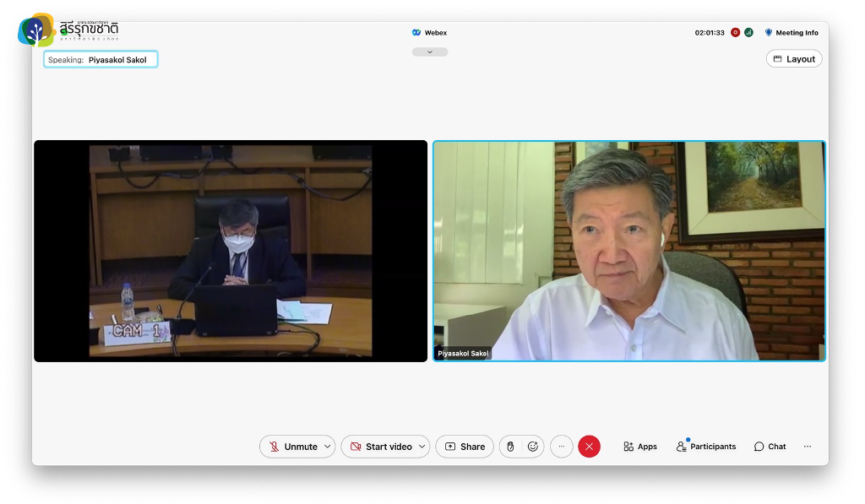Open the emoji reactions icon
Screen dimensions: 865x504
[x=533, y=447]
